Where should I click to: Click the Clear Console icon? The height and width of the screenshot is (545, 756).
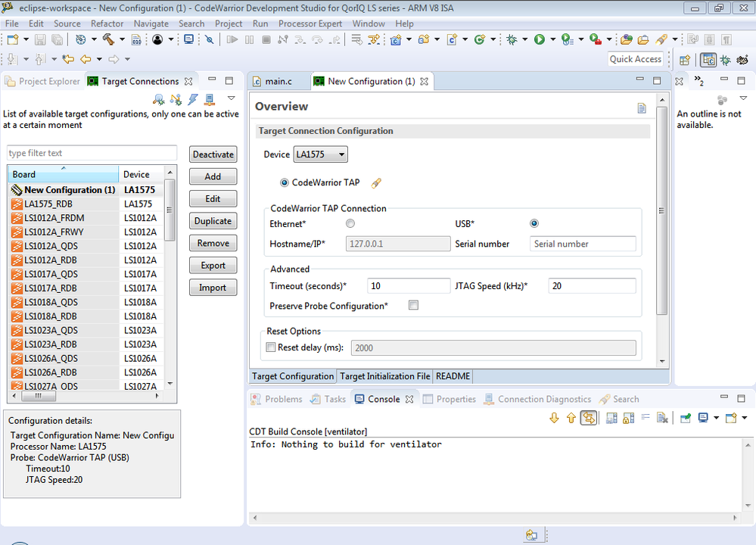click(x=662, y=418)
